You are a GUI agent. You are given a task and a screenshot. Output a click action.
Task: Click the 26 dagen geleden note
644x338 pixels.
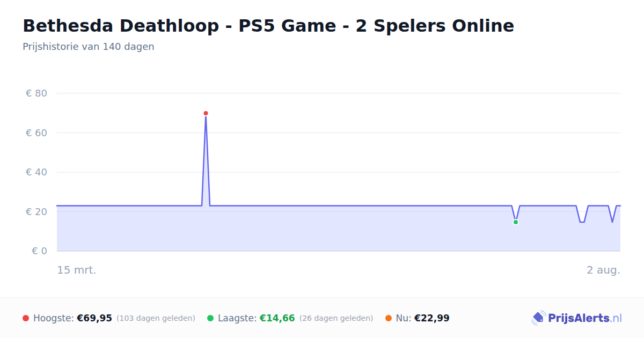click(336, 318)
